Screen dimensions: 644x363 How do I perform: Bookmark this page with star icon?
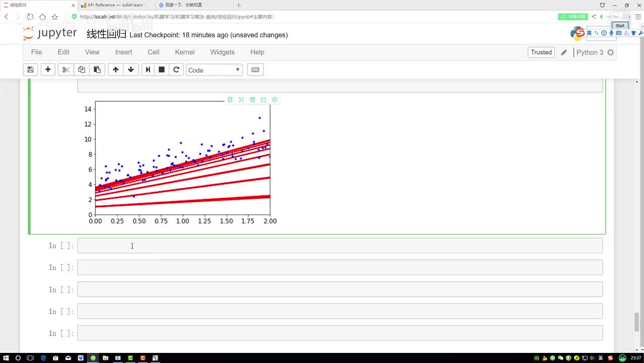[55, 17]
